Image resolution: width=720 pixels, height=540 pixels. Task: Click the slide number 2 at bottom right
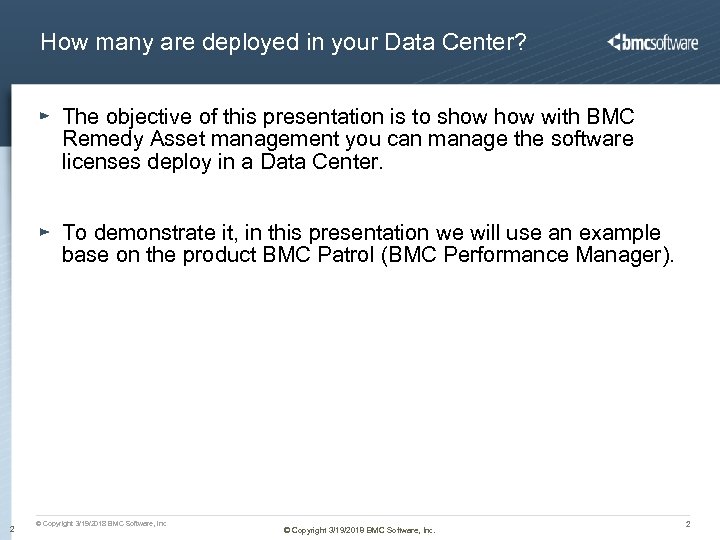688,523
